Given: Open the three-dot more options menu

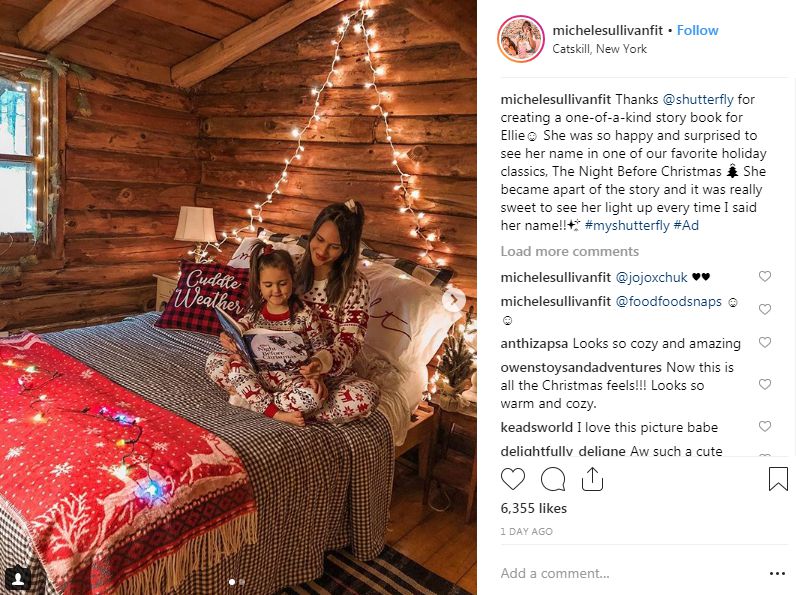Looking at the screenshot, I should point(777,574).
